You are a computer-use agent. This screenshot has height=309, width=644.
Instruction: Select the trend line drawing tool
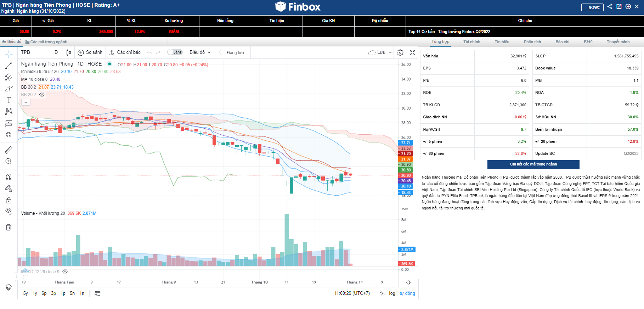click(9, 66)
